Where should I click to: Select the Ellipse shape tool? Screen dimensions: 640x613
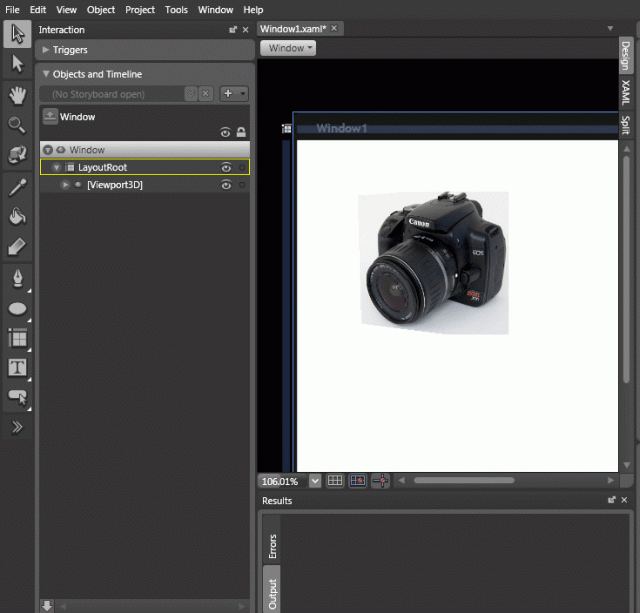(x=17, y=308)
